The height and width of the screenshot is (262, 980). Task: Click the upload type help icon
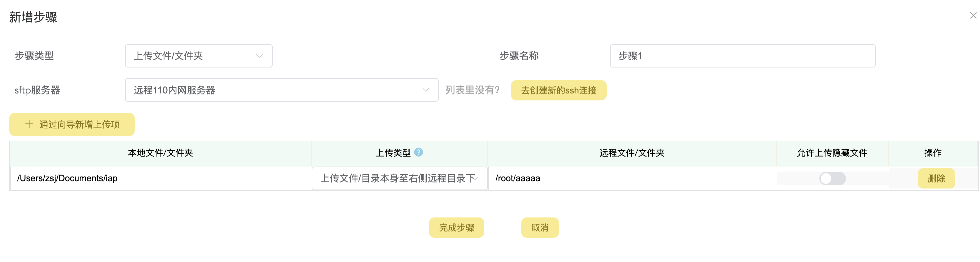(x=418, y=152)
